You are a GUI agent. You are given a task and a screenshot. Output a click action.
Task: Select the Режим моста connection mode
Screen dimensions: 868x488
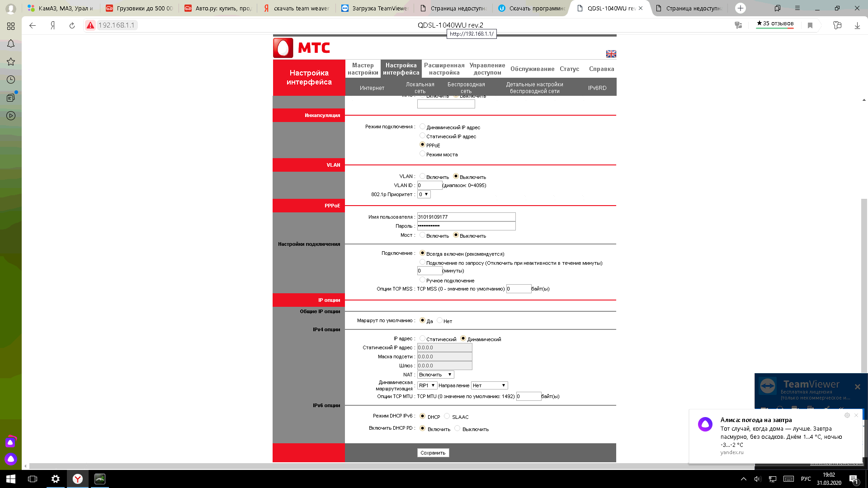[x=422, y=154]
